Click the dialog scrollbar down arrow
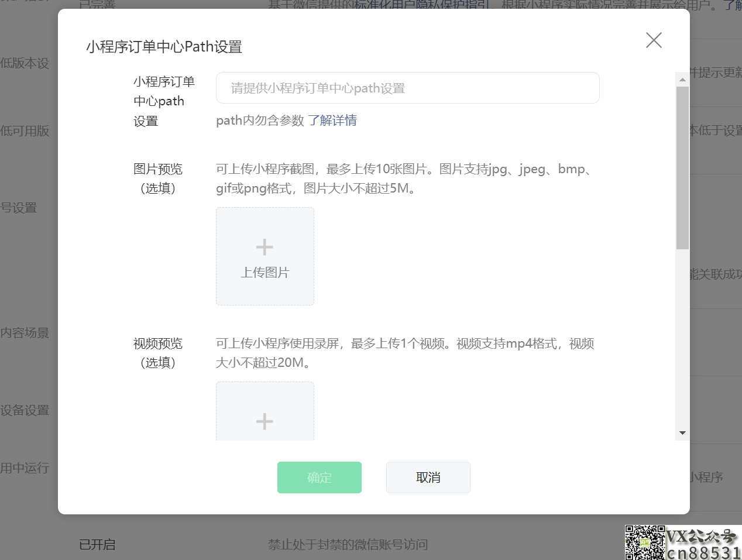Viewport: 742px width, 560px height. pyautogui.click(x=682, y=433)
